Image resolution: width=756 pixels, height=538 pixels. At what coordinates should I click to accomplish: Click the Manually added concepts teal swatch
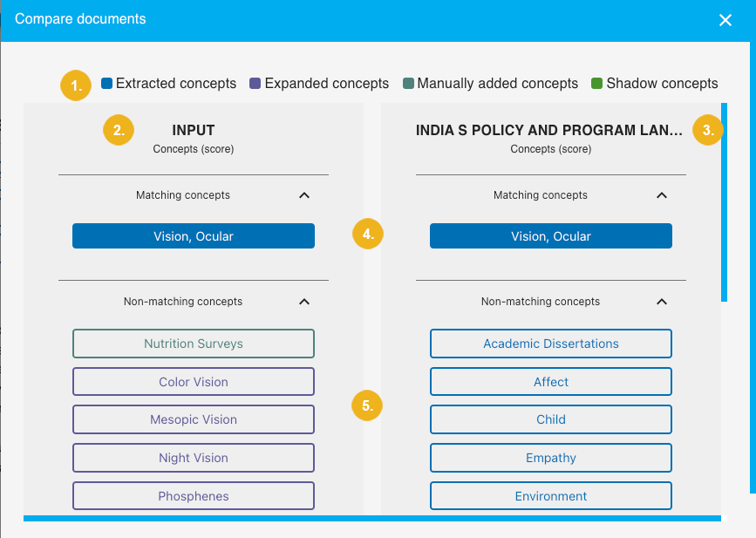coord(408,84)
